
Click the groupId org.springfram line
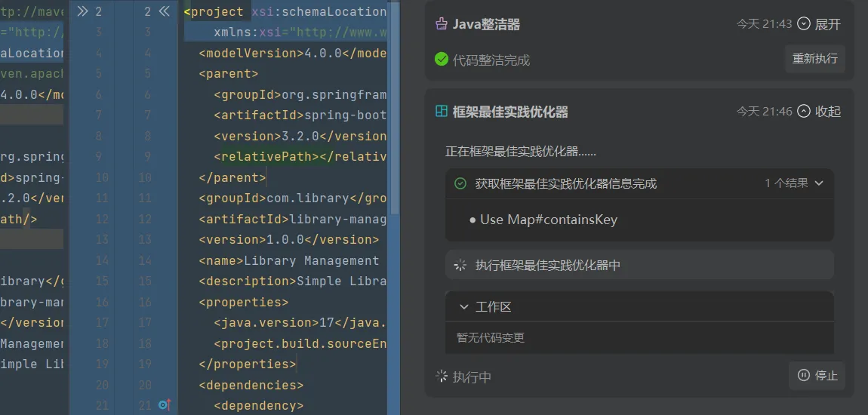(300, 94)
